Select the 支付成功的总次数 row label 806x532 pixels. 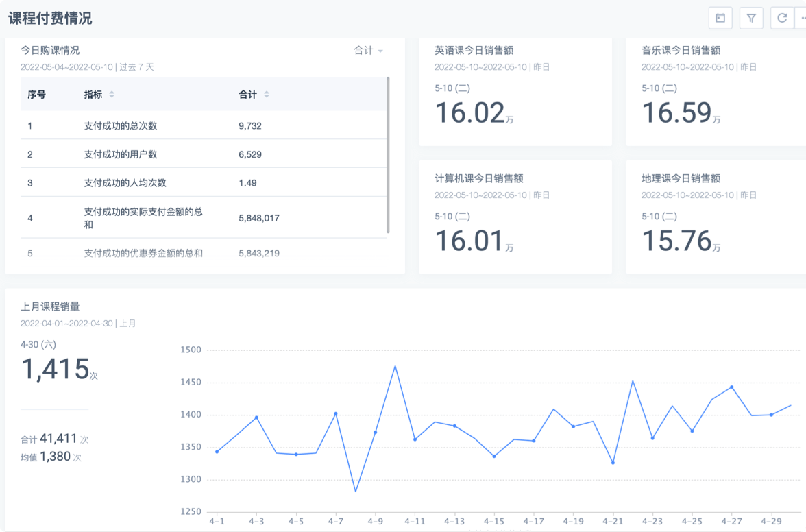[x=121, y=126]
